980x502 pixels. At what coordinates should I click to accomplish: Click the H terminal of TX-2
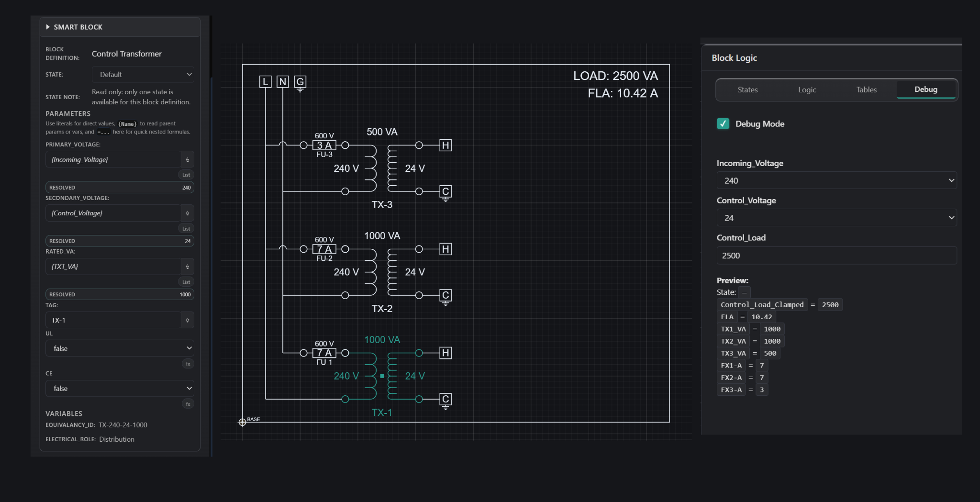click(x=445, y=249)
